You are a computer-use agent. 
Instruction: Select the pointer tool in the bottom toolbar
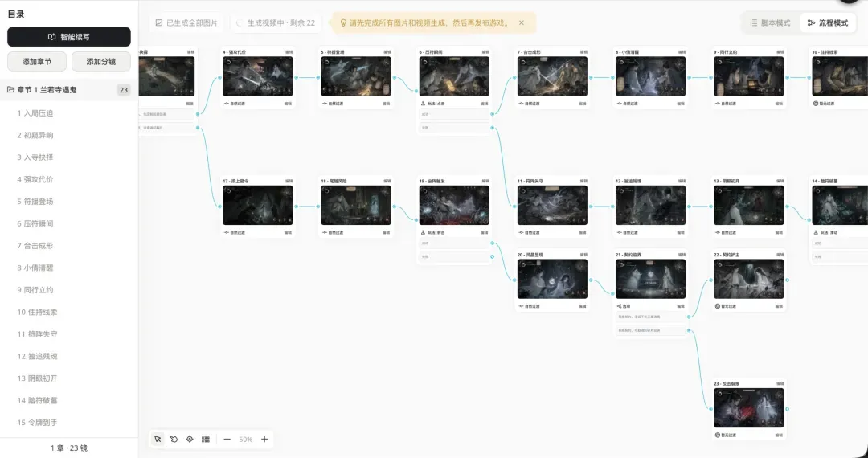[158, 440]
